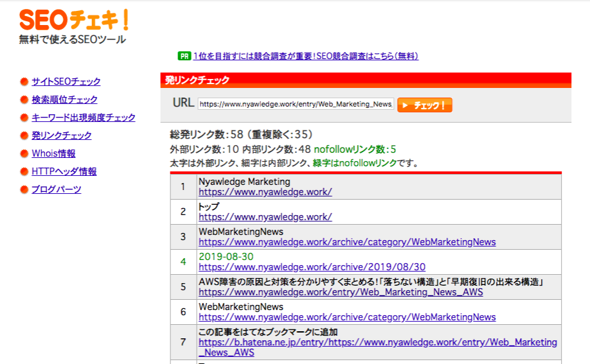Open the row 4 archive/2019/08/30 URL
The width and height of the screenshot is (590, 364).
click(312, 267)
